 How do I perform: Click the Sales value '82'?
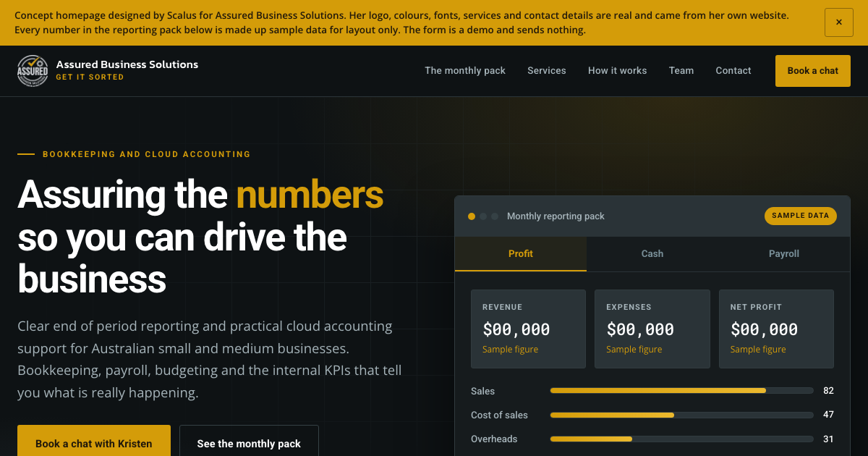(x=828, y=391)
